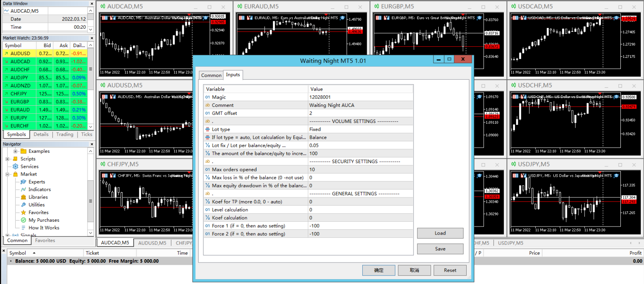Click the Save inputs button
644x284 pixels.
440,249
